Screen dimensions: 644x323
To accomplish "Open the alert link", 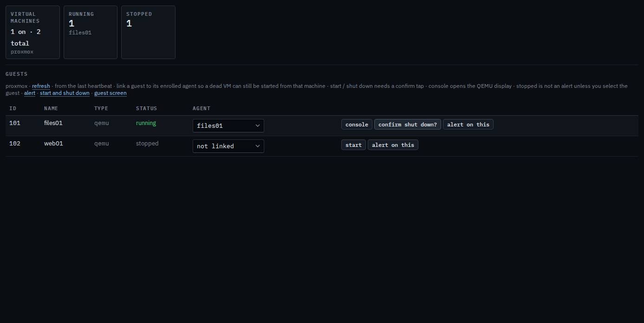I will [x=30, y=93].
